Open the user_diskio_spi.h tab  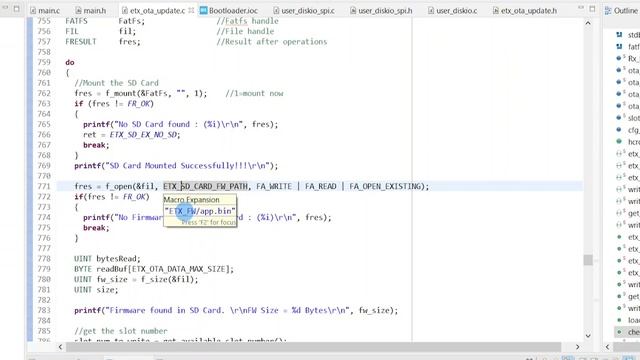pyautogui.click(x=381, y=11)
